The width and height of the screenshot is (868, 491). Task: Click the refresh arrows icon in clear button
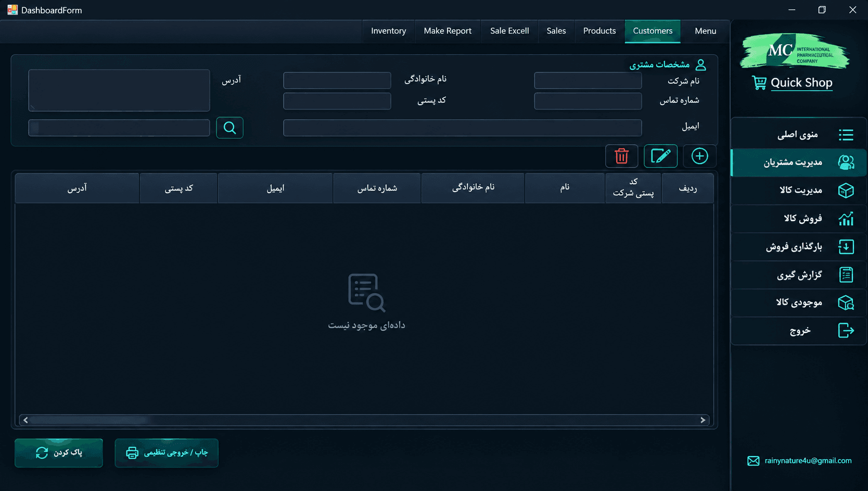(42, 453)
